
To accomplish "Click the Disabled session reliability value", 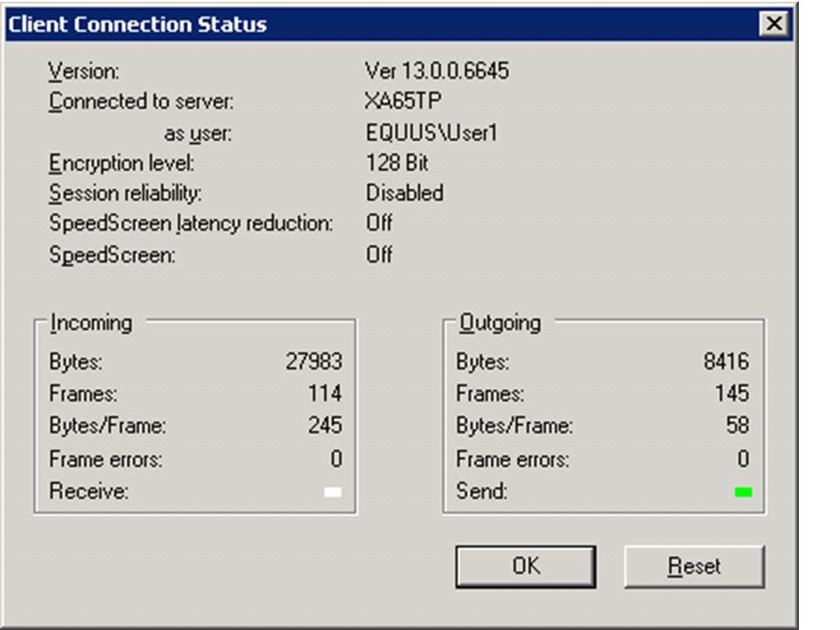I will [x=404, y=193].
